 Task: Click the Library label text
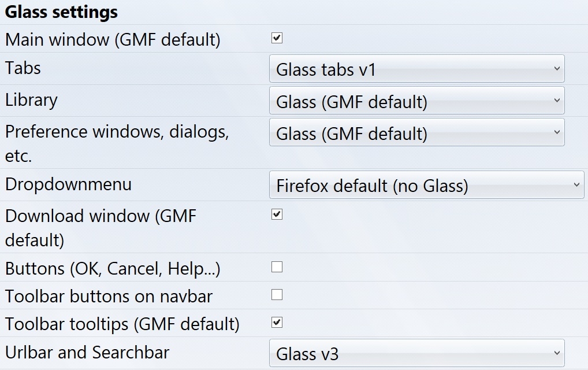[31, 100]
